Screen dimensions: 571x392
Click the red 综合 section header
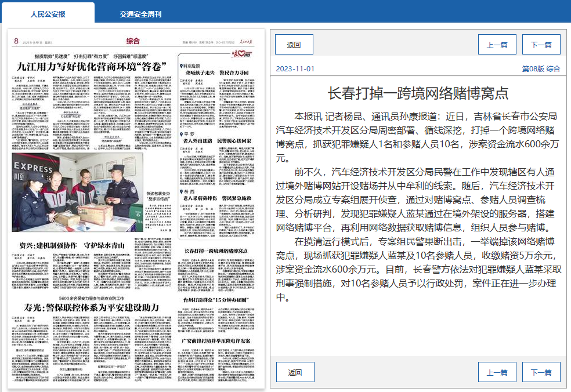pyautogui.click(x=133, y=41)
